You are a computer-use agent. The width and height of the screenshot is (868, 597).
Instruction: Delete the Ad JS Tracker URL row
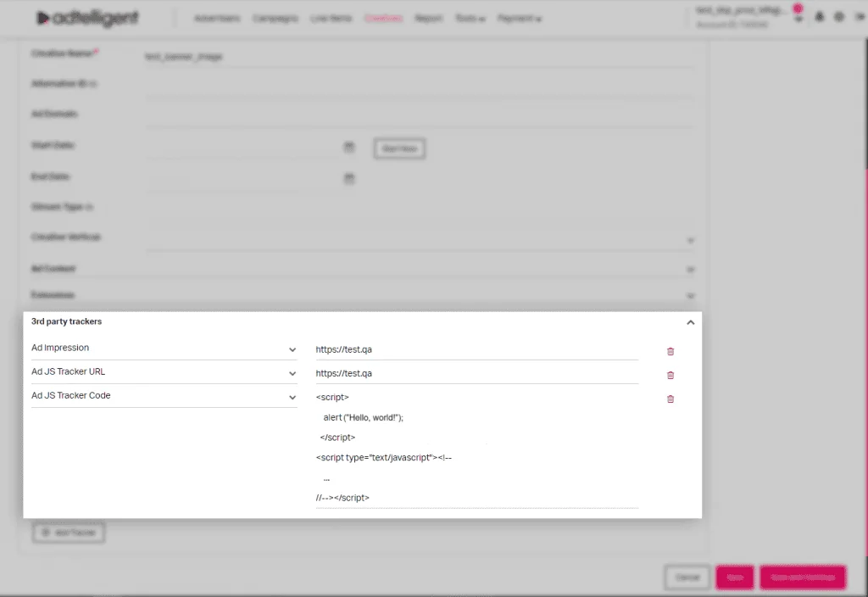coord(670,376)
